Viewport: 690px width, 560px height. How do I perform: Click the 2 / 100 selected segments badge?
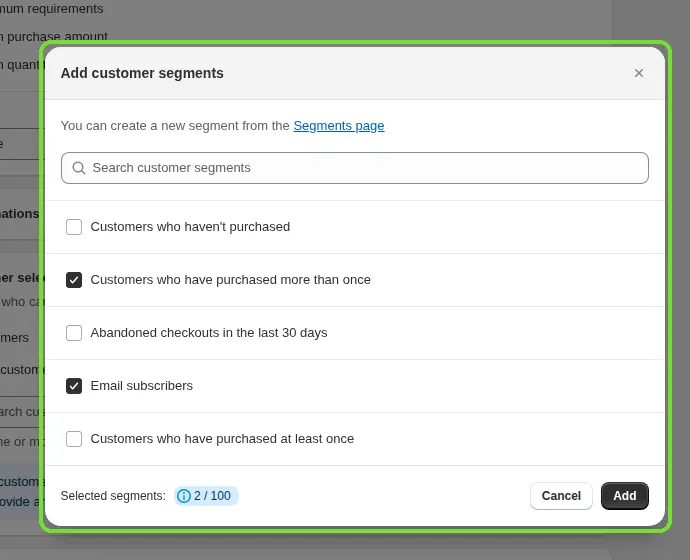pos(206,496)
